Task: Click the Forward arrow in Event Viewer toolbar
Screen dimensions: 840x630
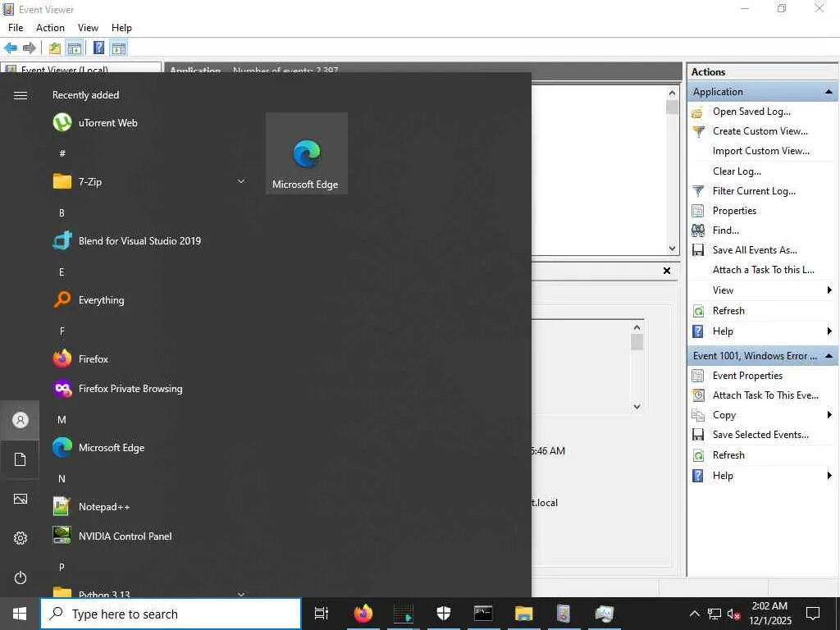Action: 30,48
